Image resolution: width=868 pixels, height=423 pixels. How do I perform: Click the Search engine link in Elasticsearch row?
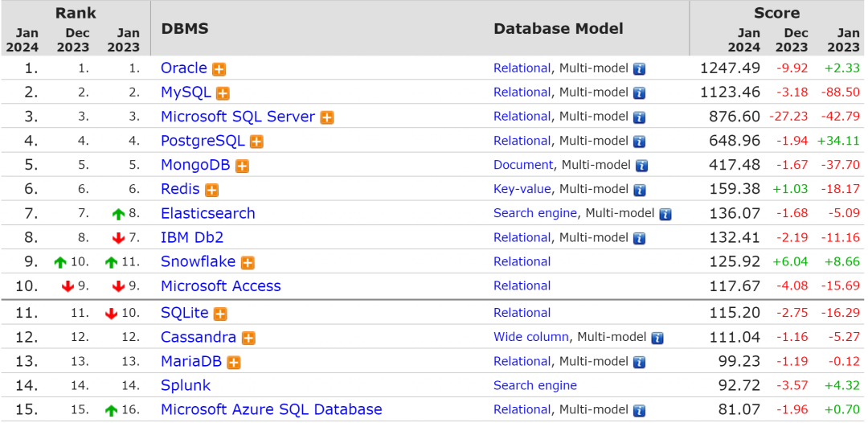(x=535, y=213)
